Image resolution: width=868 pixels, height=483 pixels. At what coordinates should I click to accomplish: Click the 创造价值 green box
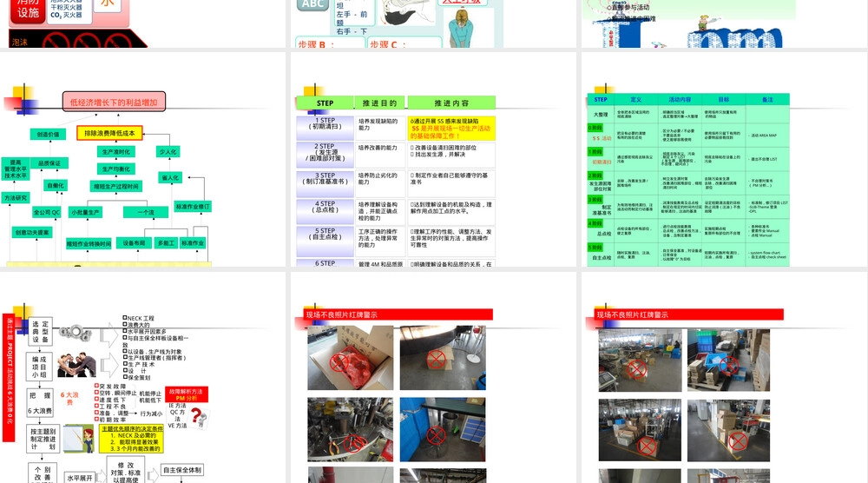click(x=48, y=134)
